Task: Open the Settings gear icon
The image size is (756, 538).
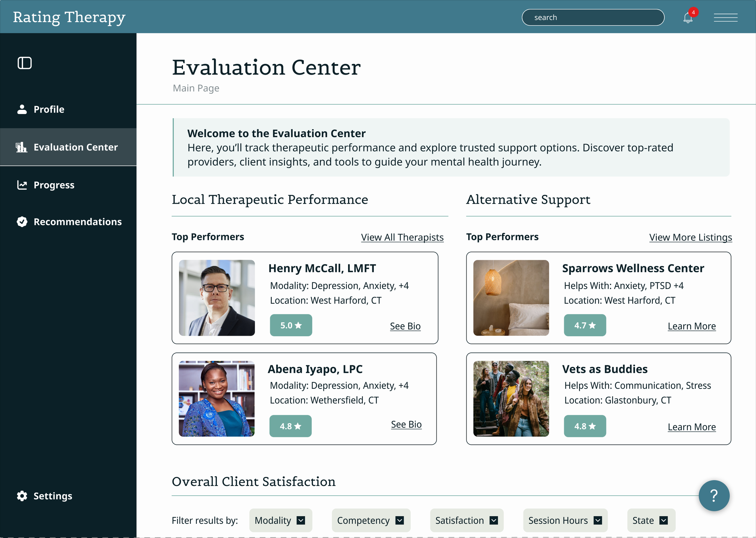Action: click(22, 496)
